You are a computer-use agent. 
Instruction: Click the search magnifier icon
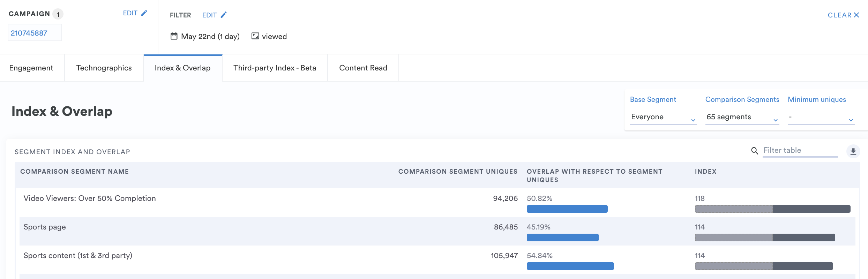tap(755, 151)
